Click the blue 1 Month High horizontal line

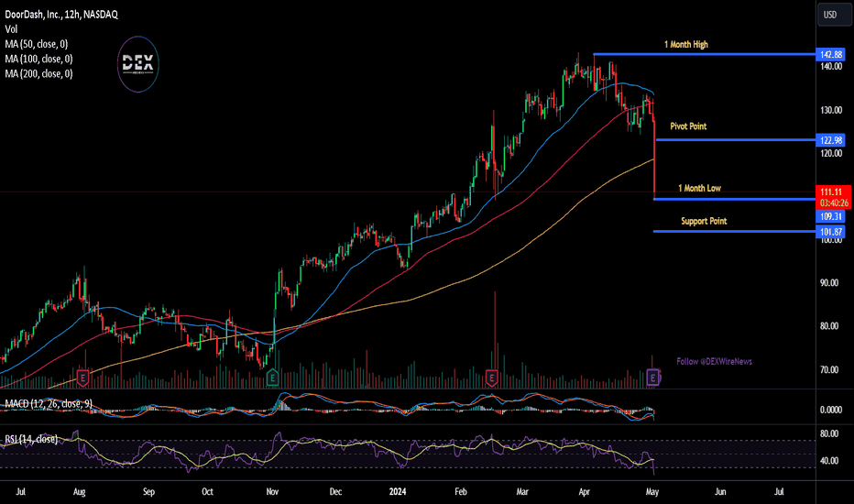705,54
